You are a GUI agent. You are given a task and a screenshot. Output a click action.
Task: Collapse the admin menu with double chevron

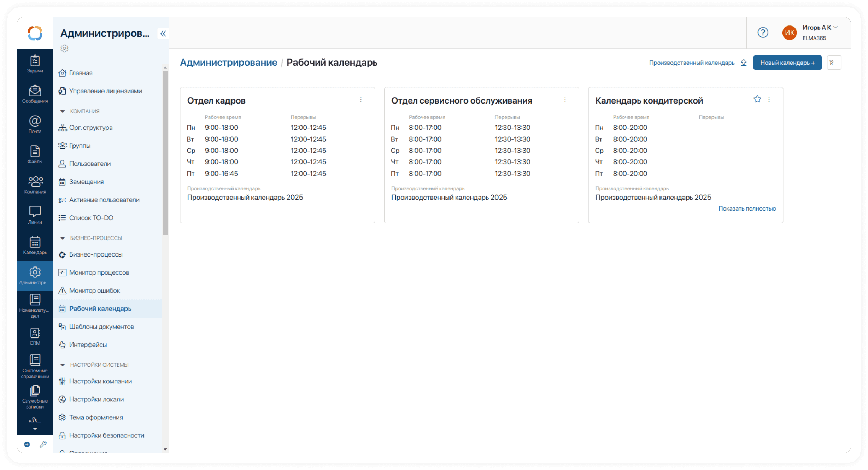pyautogui.click(x=163, y=34)
